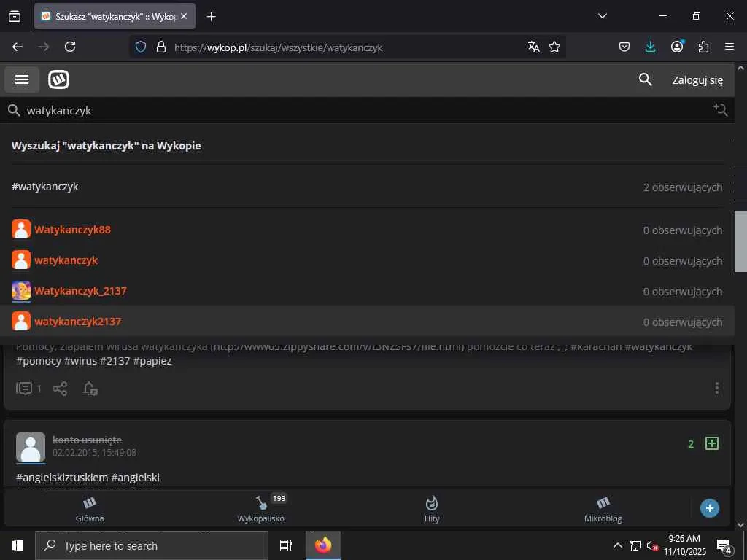Reload the current page
This screenshot has height=560, width=747.
pos(70,47)
